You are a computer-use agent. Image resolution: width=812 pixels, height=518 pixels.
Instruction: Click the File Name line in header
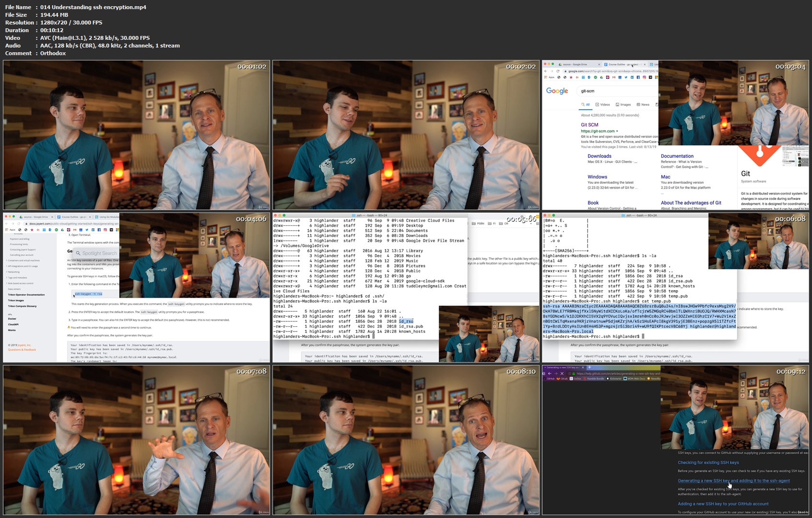pos(76,7)
